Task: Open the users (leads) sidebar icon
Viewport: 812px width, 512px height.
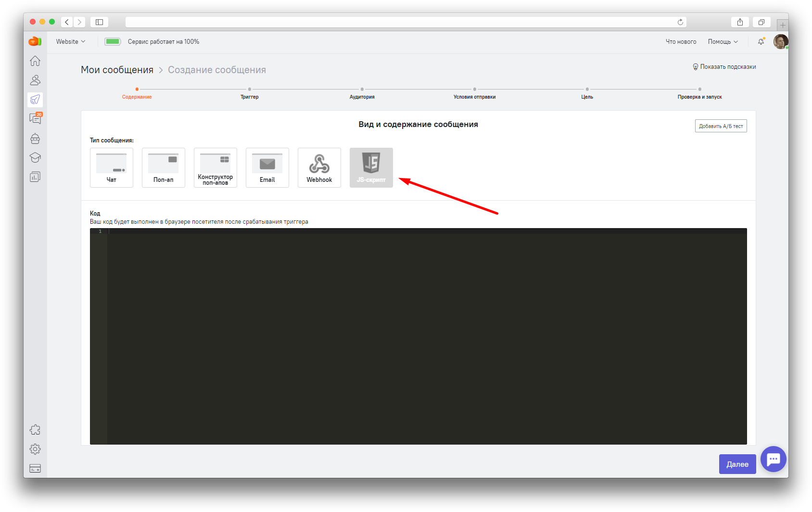Action: coord(35,80)
